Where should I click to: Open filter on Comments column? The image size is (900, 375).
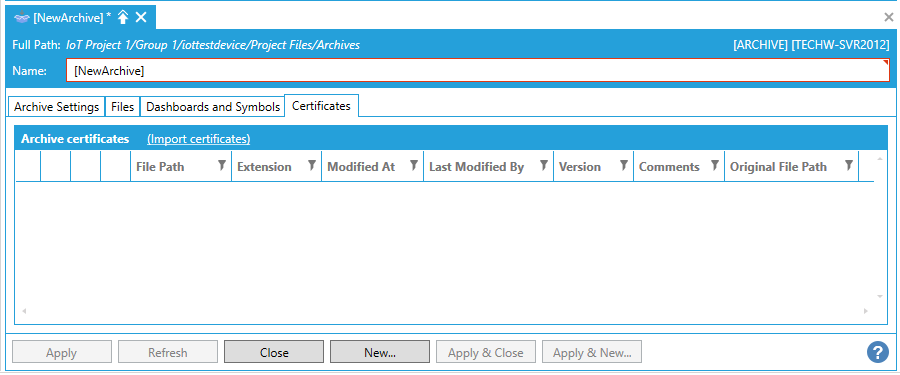715,166
